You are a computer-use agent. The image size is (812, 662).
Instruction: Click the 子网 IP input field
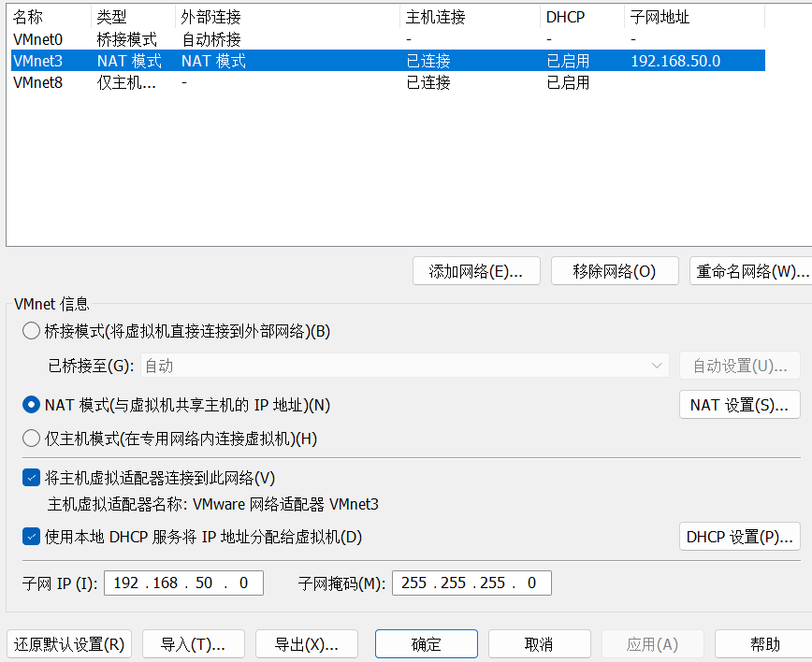183,583
